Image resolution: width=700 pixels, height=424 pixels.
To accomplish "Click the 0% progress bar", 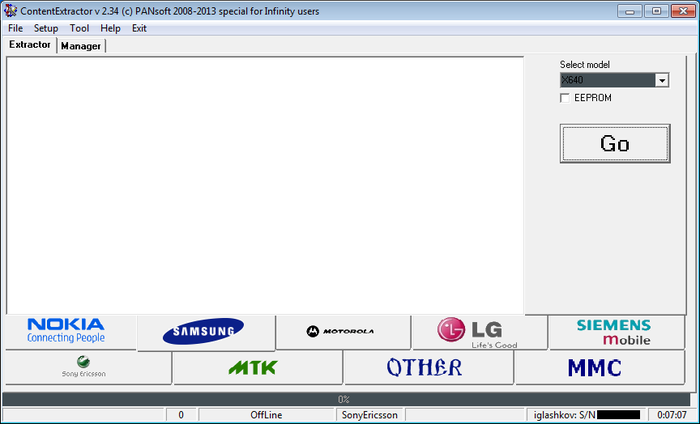I will pos(343,399).
